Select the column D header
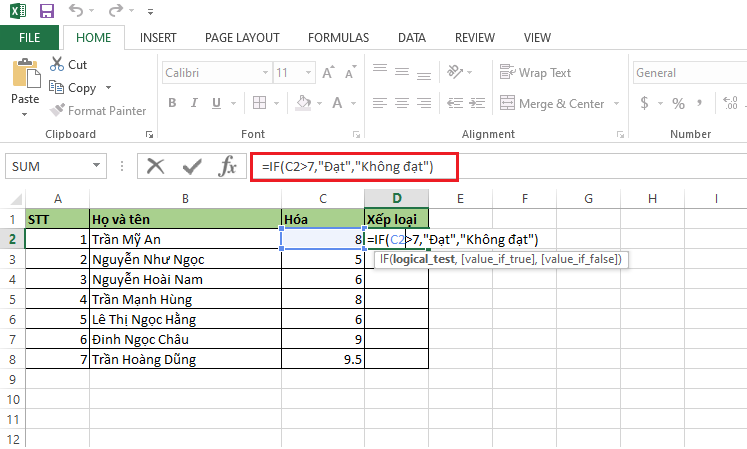 pos(396,198)
